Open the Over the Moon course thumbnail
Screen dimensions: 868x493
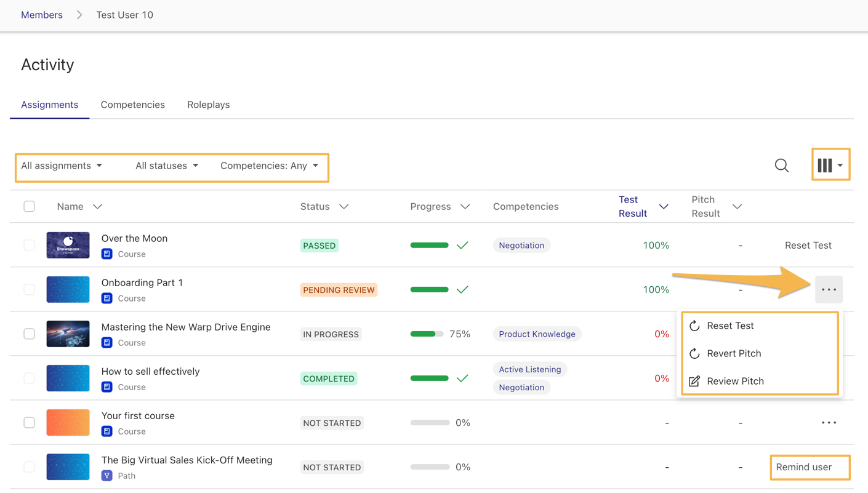coord(68,245)
